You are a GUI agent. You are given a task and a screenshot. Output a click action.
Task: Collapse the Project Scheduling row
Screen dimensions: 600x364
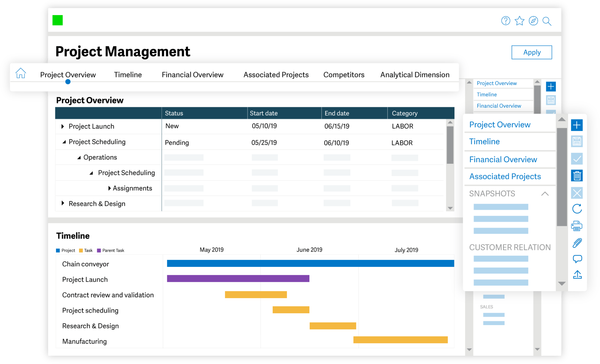(x=64, y=142)
